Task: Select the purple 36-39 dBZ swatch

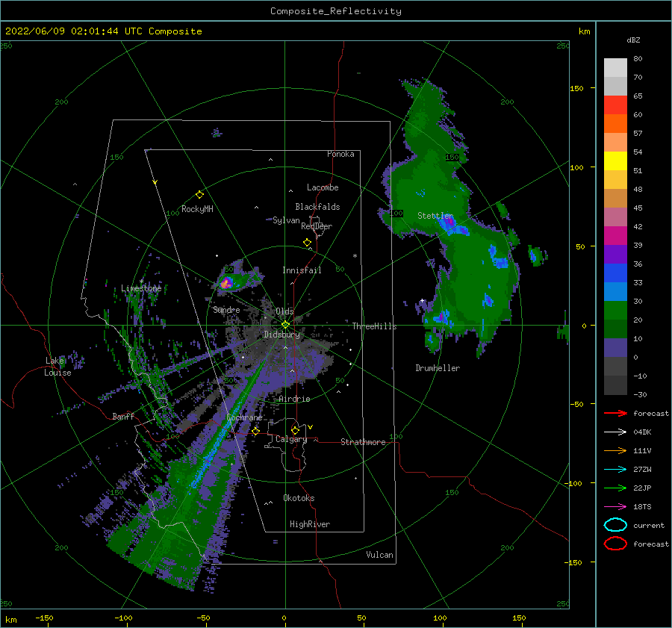Action: (x=615, y=254)
